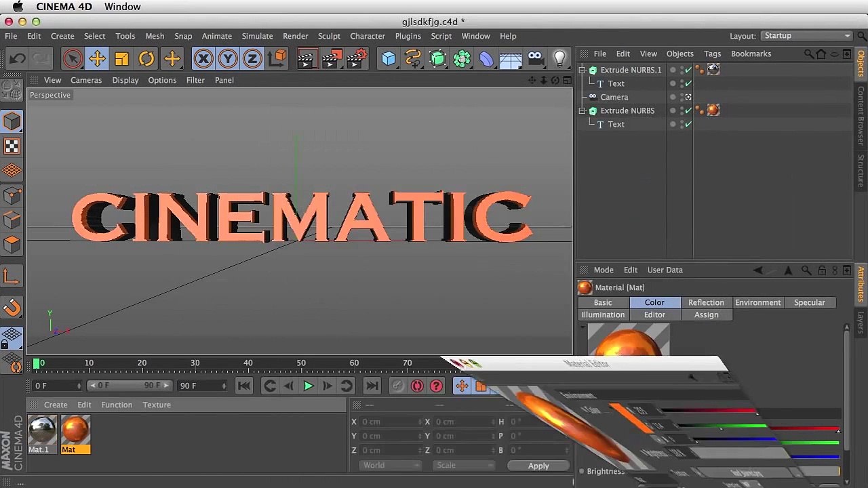
Task: Switch to material Specular tab
Action: click(x=810, y=302)
